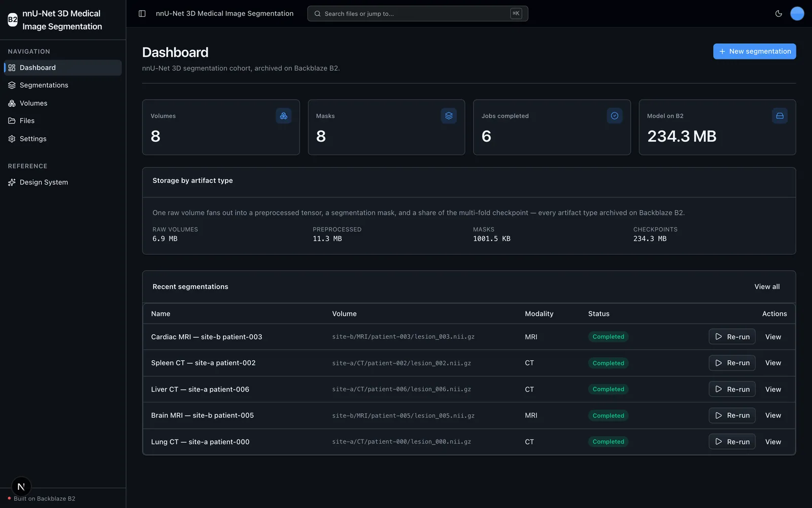Click the Dashboard grid icon in sidebar

coord(12,68)
